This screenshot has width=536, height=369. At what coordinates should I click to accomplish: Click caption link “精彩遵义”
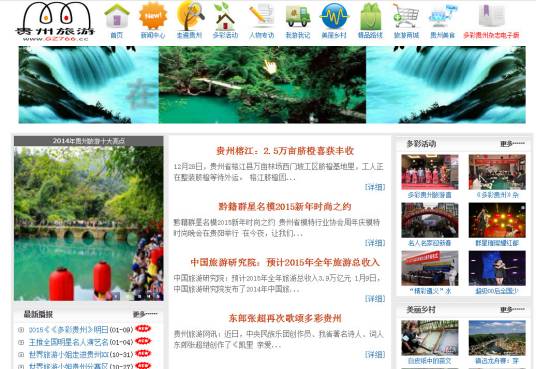[430, 291]
